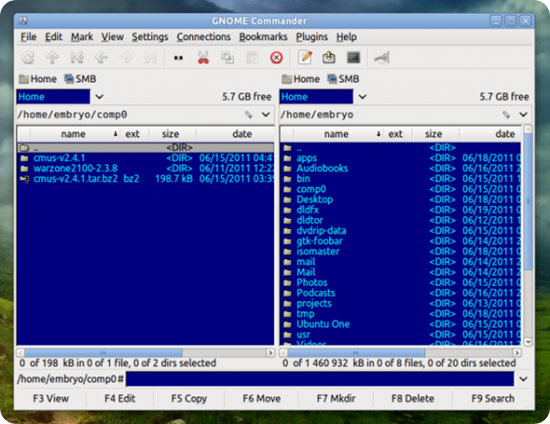This screenshot has width=550, height=424.
Task: Click SMB device button in right panel
Action: click(343, 79)
